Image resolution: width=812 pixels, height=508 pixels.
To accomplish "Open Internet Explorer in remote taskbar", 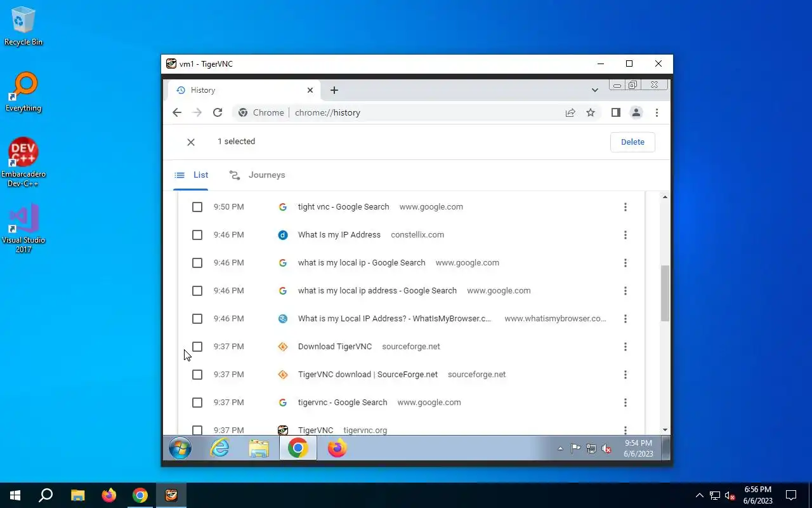I will [x=219, y=448].
